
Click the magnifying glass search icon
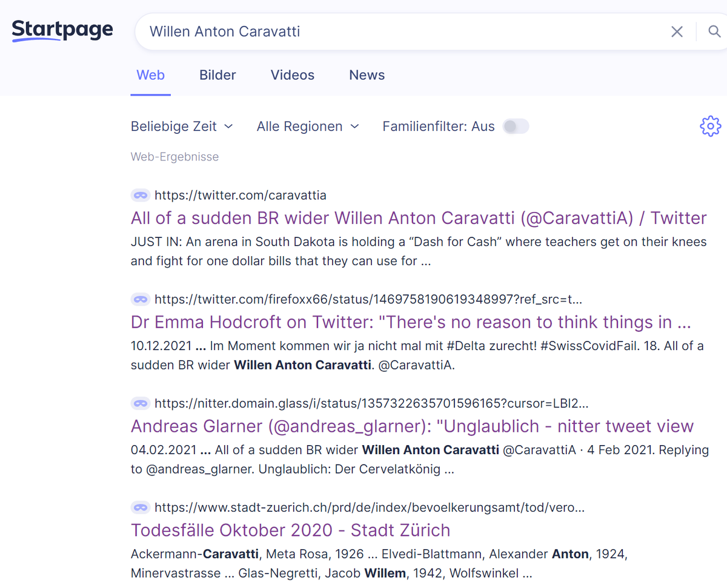click(715, 31)
